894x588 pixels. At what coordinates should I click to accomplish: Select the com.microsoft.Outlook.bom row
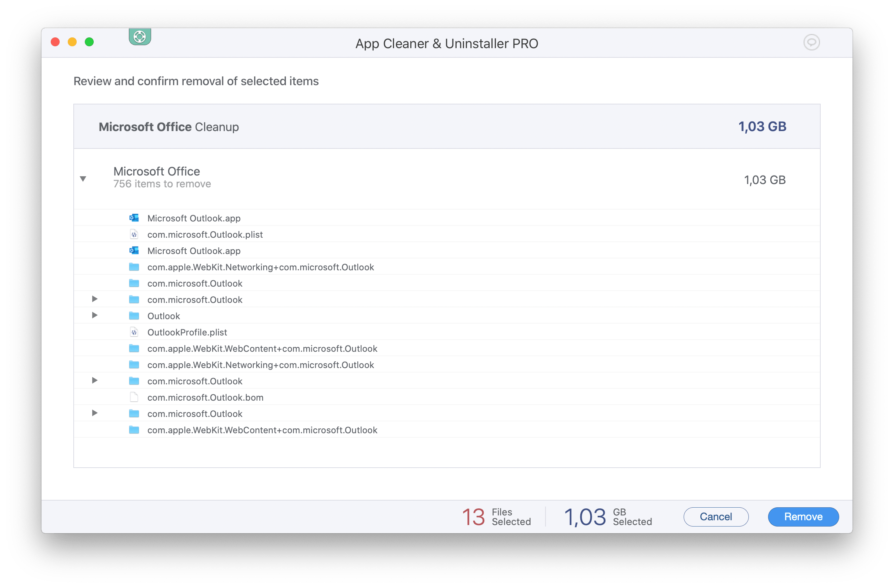pyautogui.click(x=447, y=397)
